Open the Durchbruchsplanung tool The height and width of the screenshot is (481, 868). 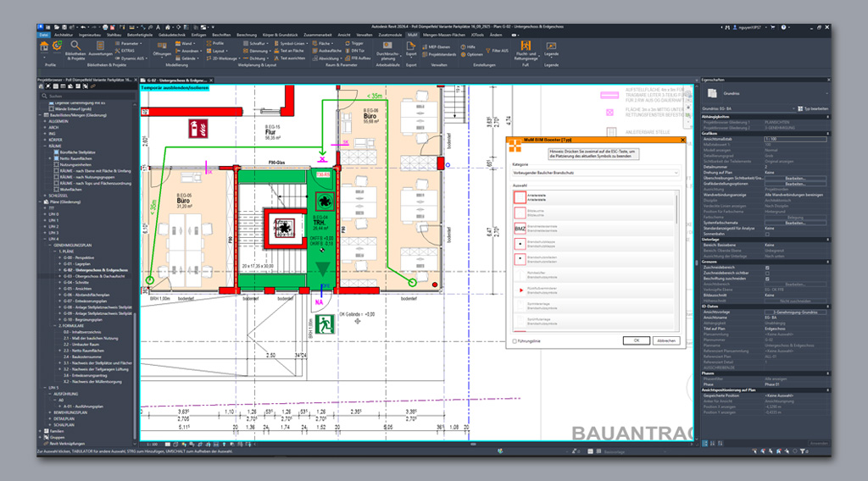coord(387,50)
